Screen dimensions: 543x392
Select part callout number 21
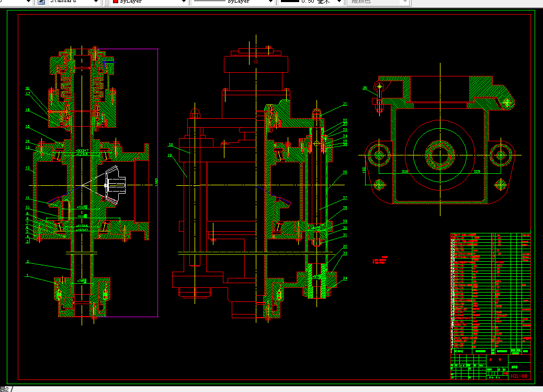[x=345, y=104]
